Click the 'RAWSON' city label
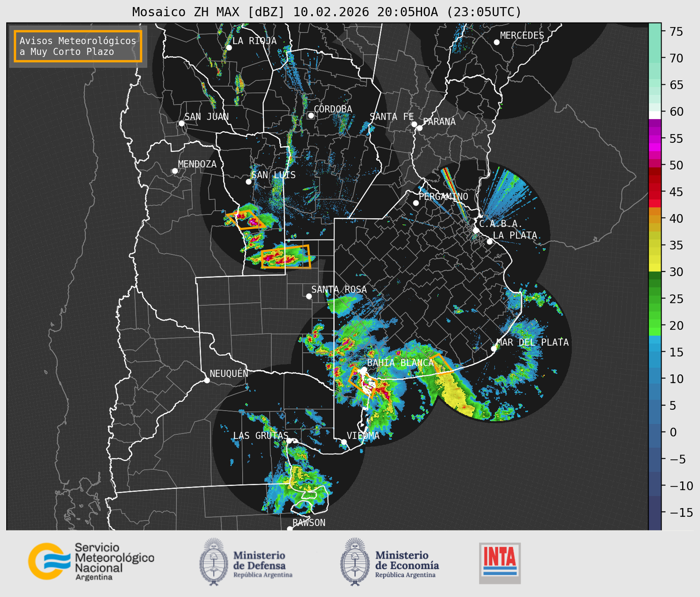This screenshot has width=700, height=597. tap(309, 523)
